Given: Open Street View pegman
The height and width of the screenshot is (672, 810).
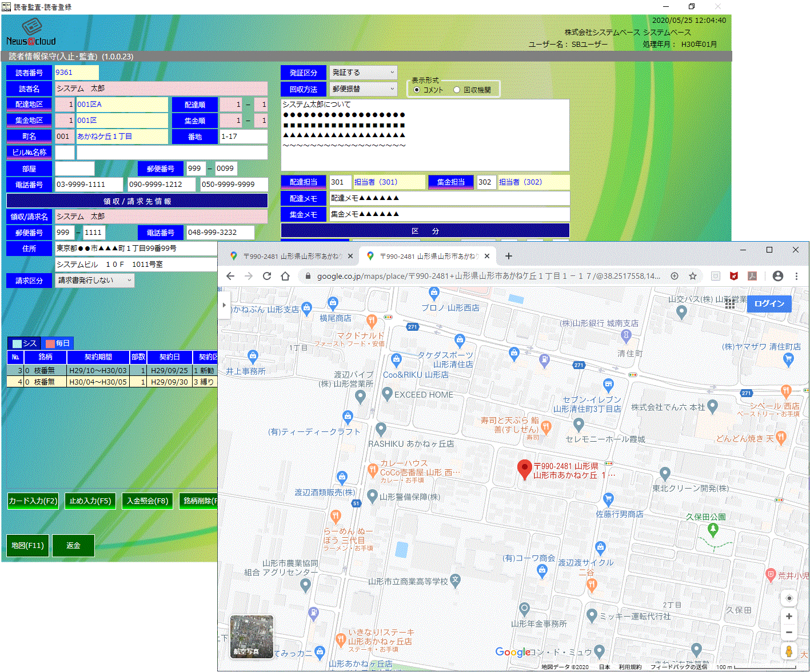Looking at the screenshot, I should tap(789, 652).
